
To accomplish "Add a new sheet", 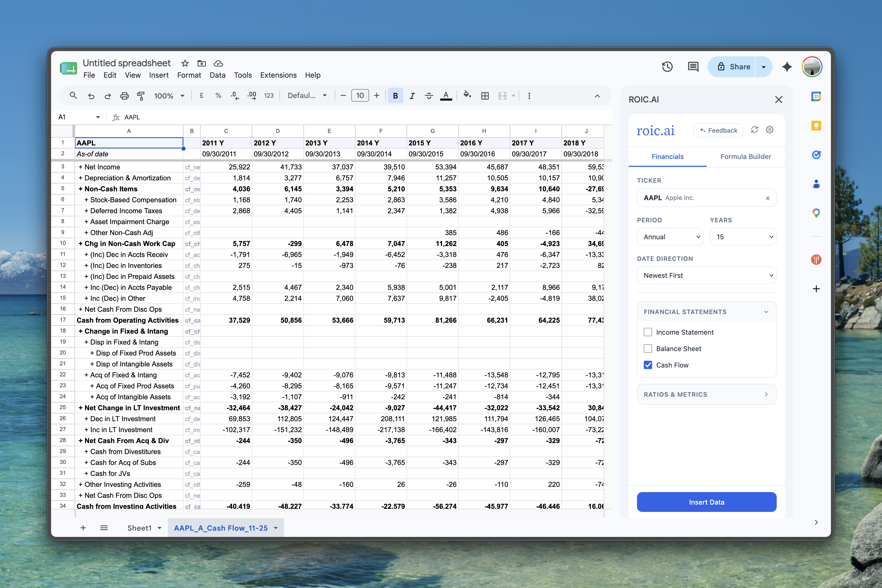I will (x=83, y=528).
